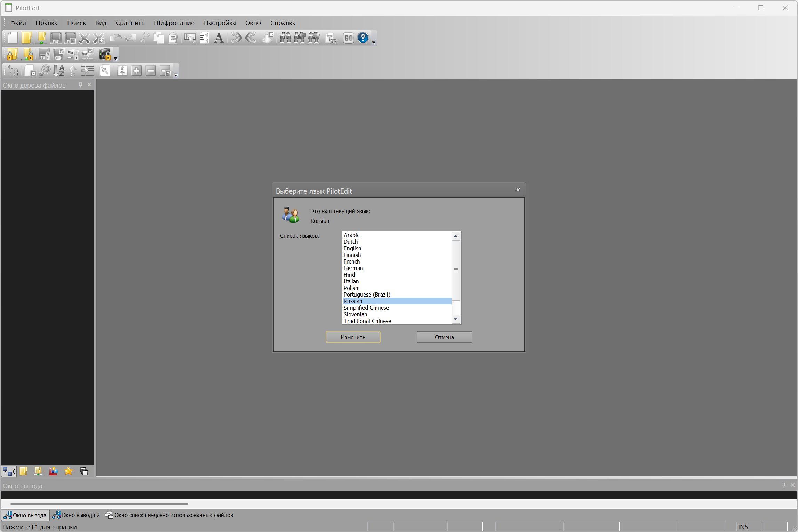Open the Настройка menu
798x532 pixels.
(220, 23)
